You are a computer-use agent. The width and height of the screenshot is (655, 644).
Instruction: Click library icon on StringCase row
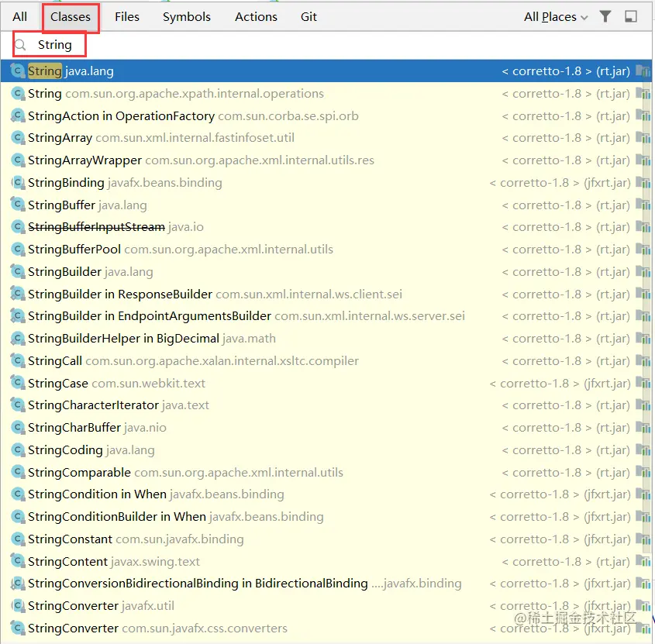tap(643, 383)
